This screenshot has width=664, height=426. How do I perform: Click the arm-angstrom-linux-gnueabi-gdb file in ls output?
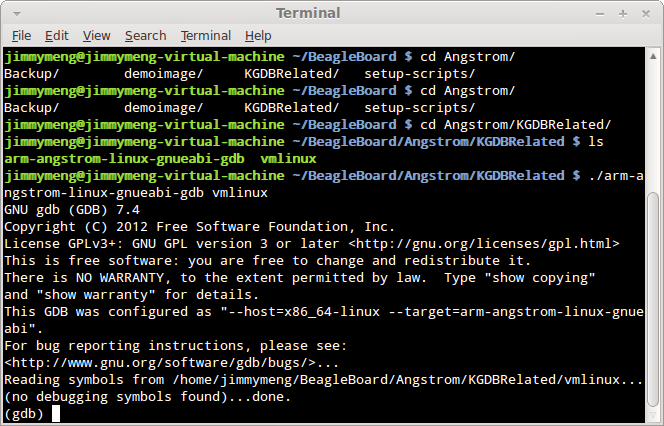tap(124, 158)
